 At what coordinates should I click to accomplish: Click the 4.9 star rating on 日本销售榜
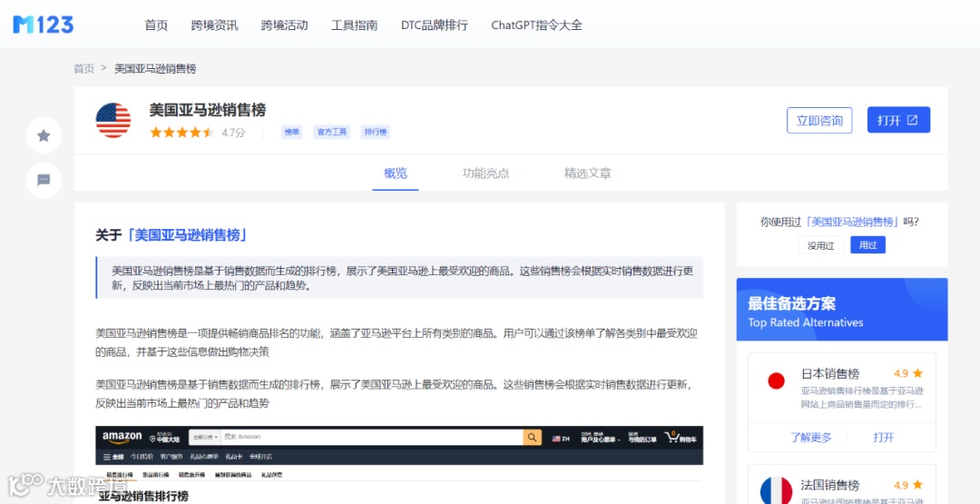click(908, 373)
